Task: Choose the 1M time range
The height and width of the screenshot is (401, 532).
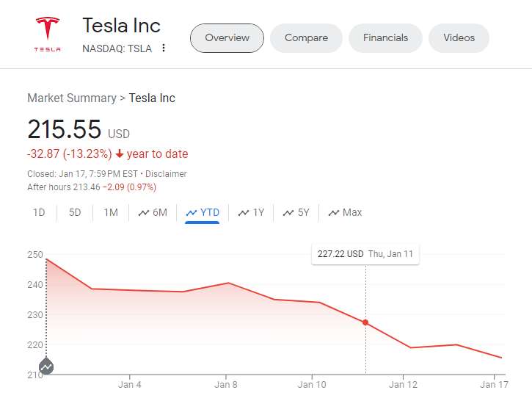Action: pos(111,213)
